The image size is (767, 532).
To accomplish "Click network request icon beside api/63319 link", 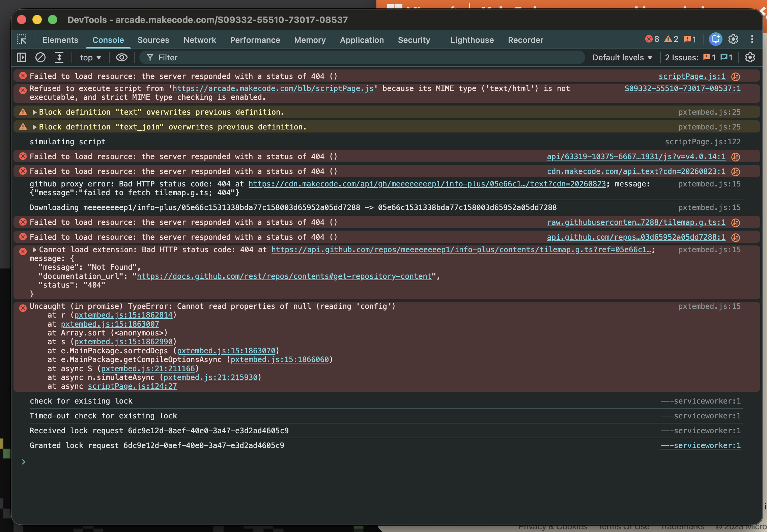I will point(736,157).
